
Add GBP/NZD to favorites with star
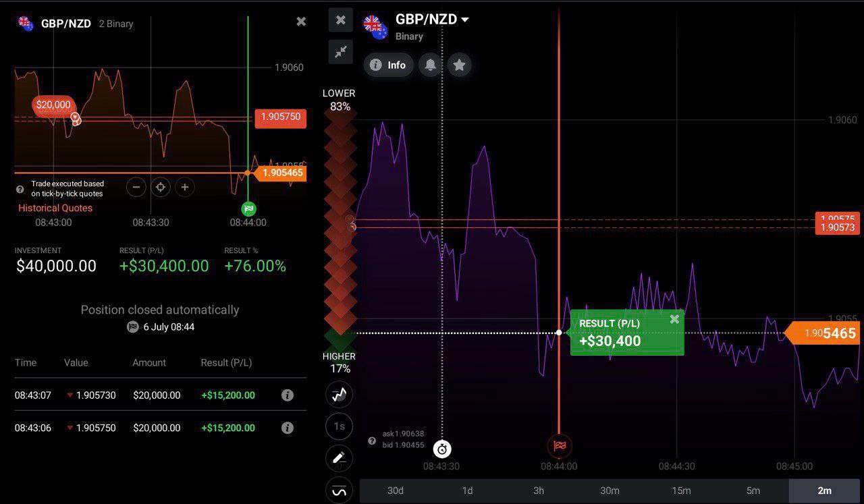click(x=459, y=65)
